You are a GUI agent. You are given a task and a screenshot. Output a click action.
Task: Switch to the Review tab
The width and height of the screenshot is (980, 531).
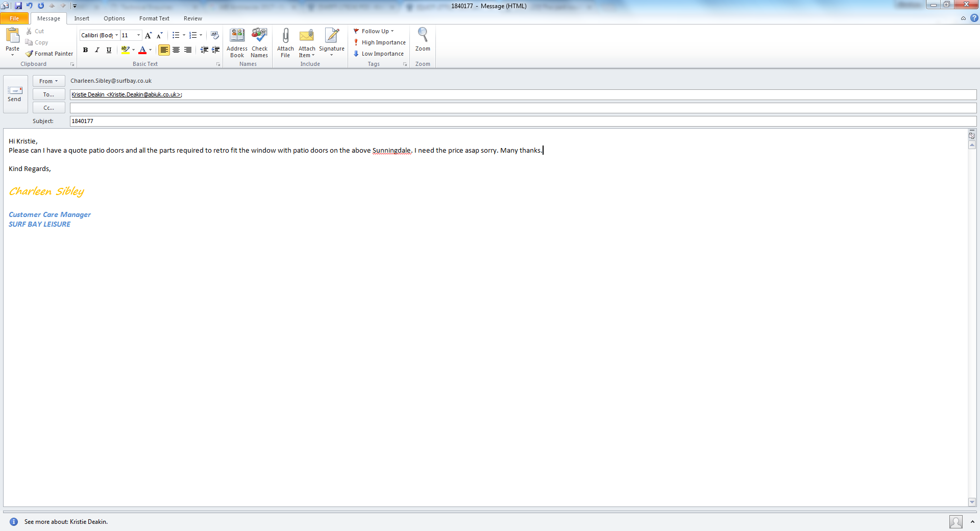[x=193, y=18]
